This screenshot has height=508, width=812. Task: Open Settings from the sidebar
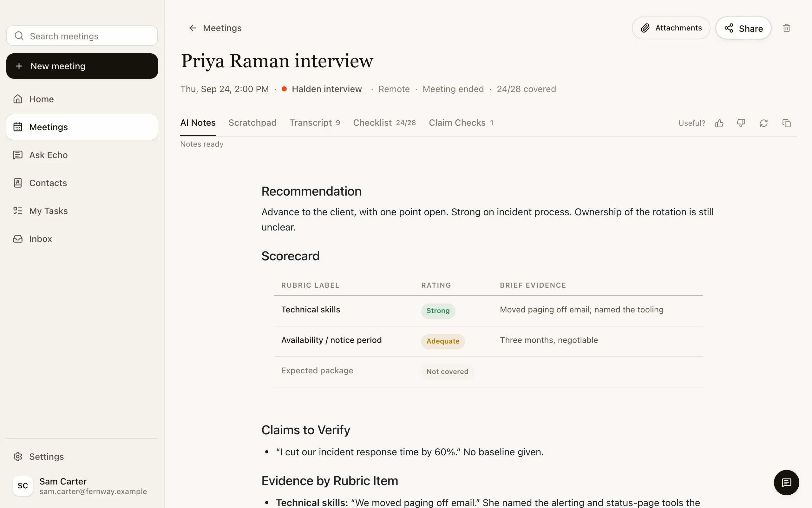[82, 457]
